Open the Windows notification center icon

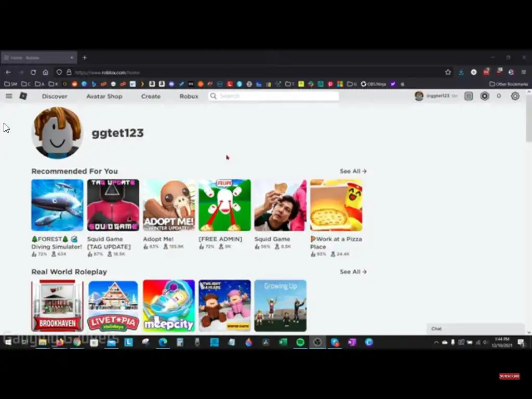pyautogui.click(x=521, y=342)
